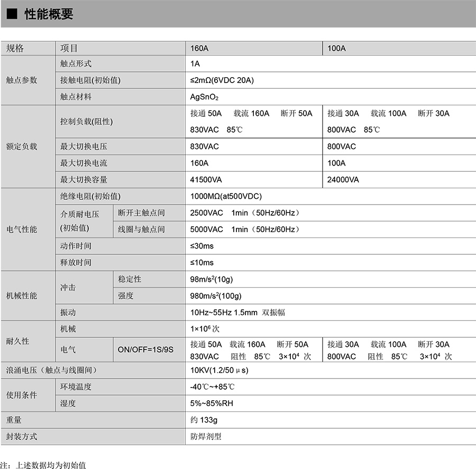Click the ≤2mΩ(6VDC 20A) contact resistance value
Screen dimensions: 476x469
[x=222, y=80]
